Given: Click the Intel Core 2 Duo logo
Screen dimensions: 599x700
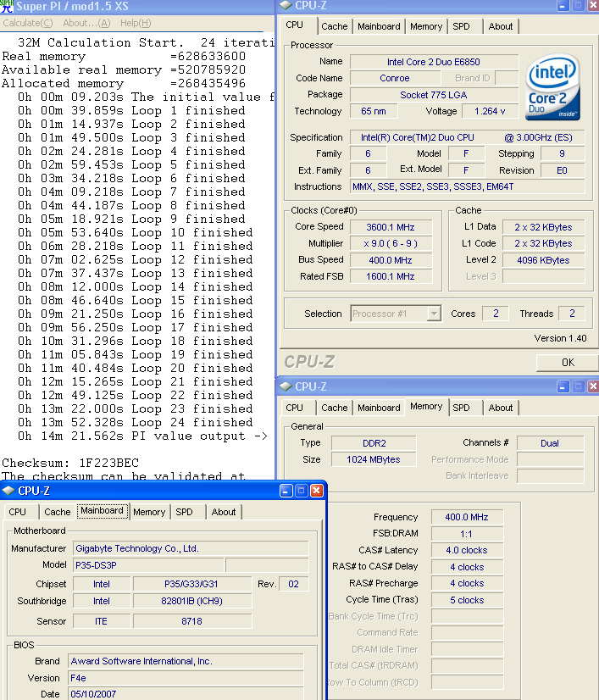Looking at the screenshot, I should pyautogui.click(x=552, y=87).
